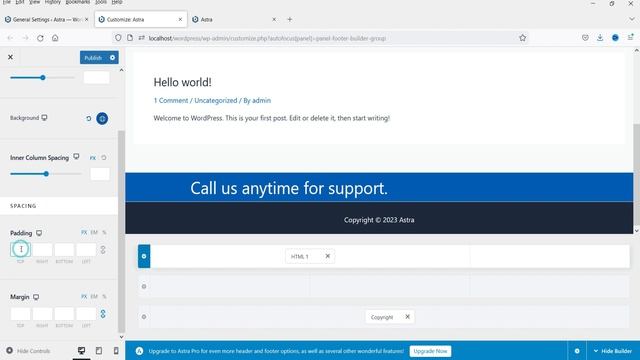Screen dimensions: 640x360
Task: Select the HTML 1 builder element
Action: 300,256
